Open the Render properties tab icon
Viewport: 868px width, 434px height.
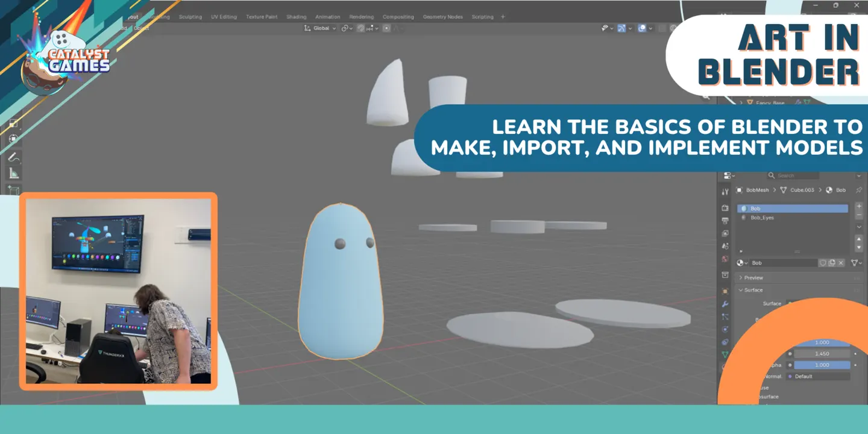tap(725, 207)
